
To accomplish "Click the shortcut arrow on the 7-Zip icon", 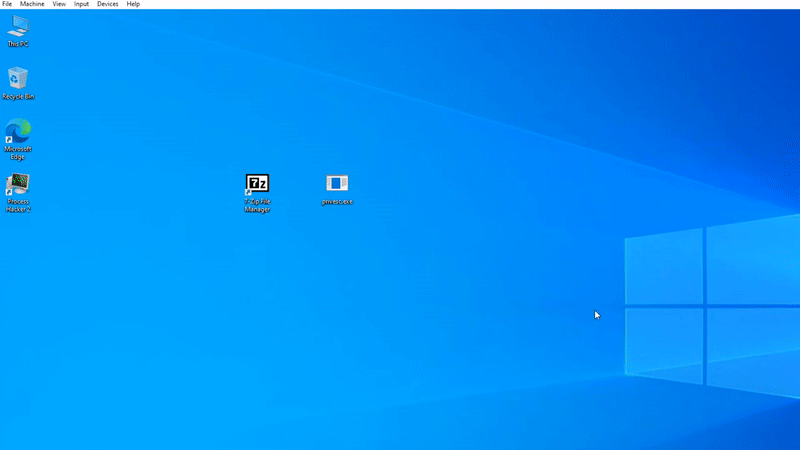I will point(249,190).
